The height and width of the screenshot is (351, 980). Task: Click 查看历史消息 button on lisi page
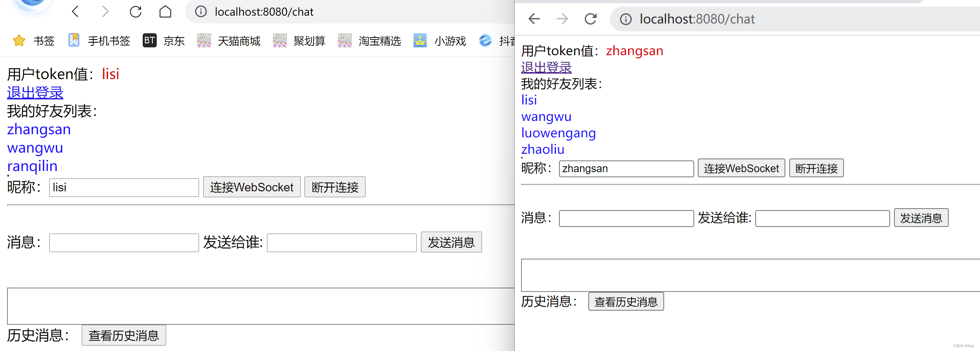click(x=124, y=335)
